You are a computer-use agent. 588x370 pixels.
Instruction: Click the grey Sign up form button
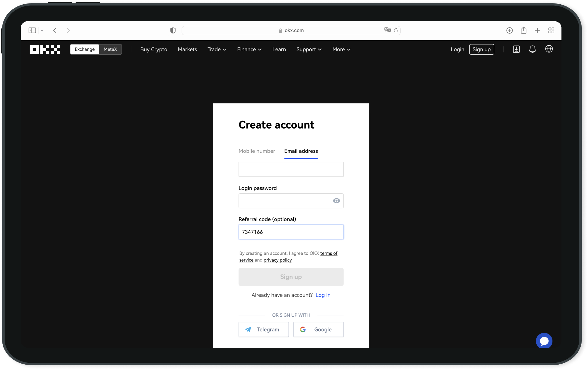(x=291, y=277)
